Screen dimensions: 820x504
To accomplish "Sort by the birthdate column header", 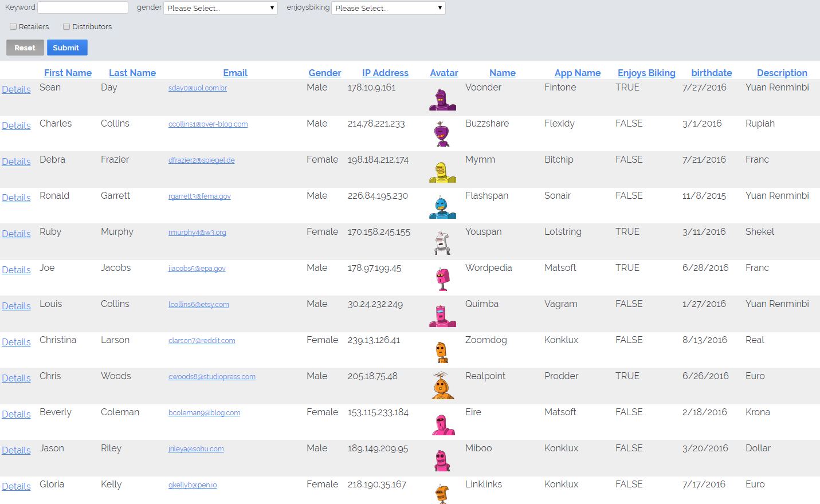I will click(x=711, y=73).
